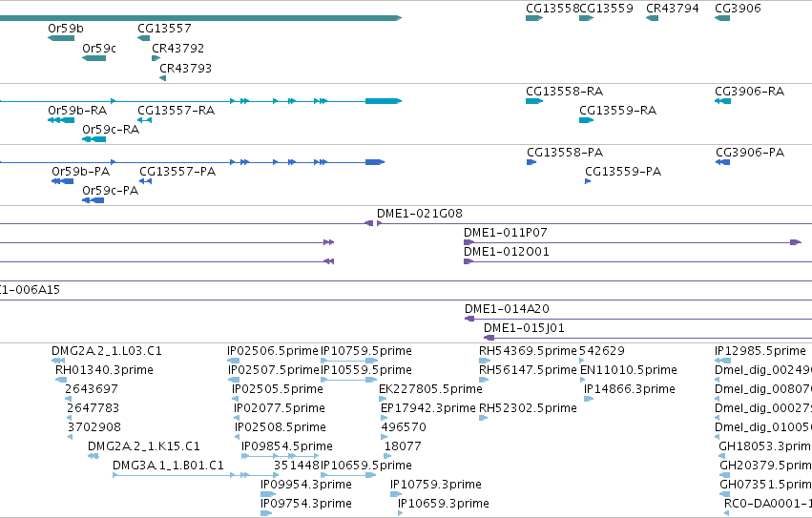Viewport: 812px width, 518px height.
Task: Select the EN11010.5prime EST label
Action: click(629, 370)
